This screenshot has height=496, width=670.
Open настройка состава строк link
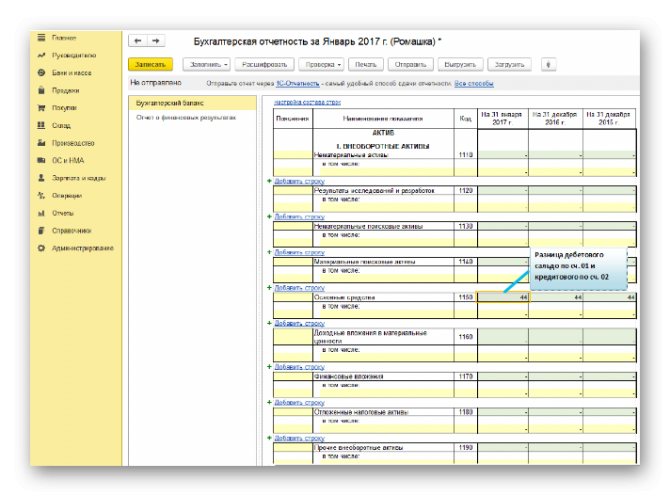tap(307, 103)
